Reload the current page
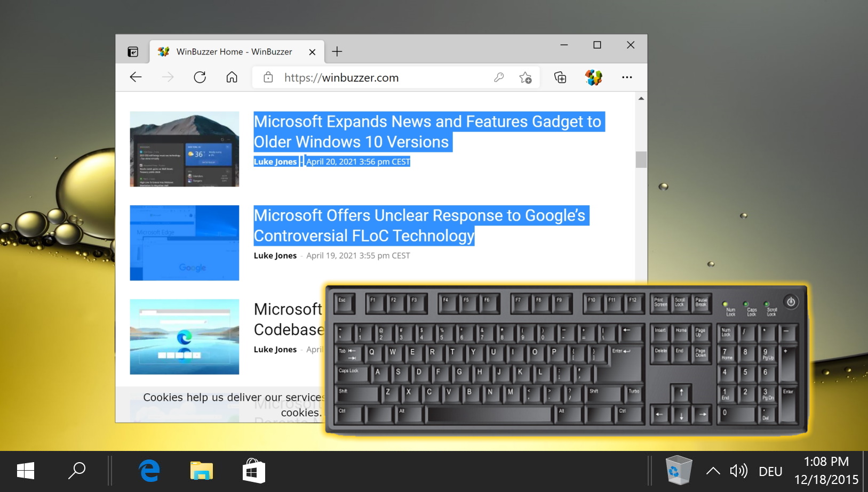The image size is (868, 492). (x=200, y=77)
